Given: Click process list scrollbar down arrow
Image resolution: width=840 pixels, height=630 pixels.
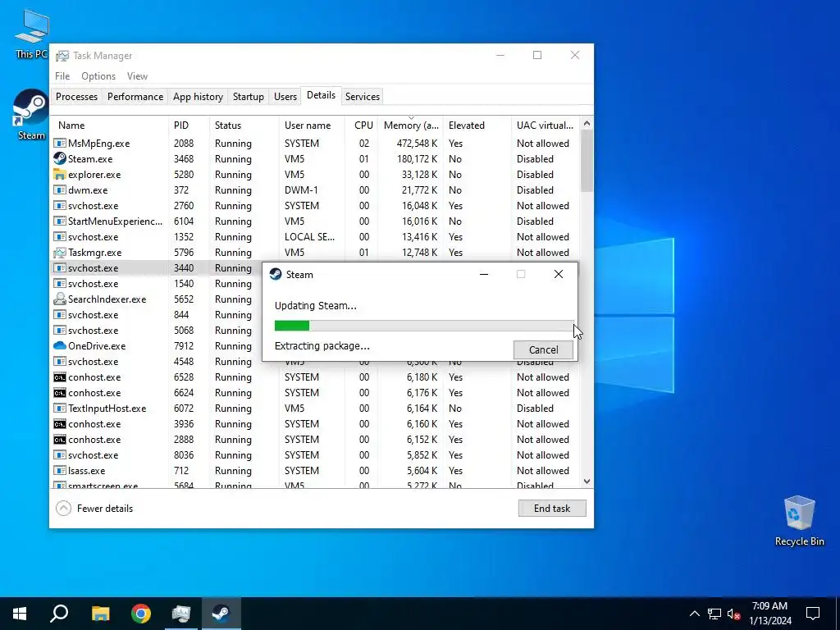Looking at the screenshot, I should 587,481.
